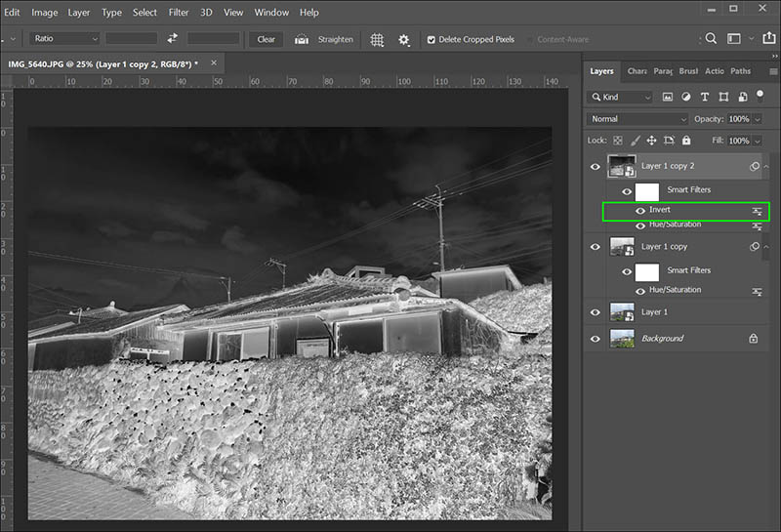Open the search magnifier in options bar

[712, 38]
